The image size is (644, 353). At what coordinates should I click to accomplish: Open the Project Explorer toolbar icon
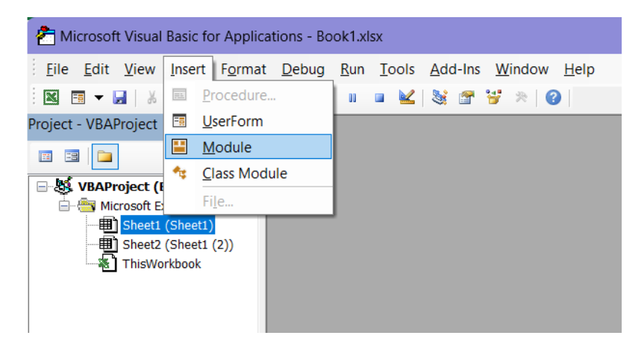440,98
